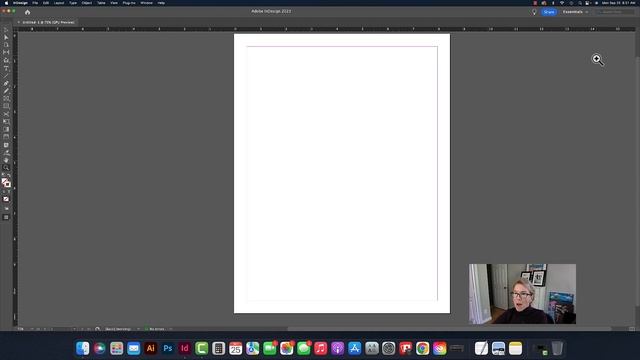Select the Hand tool
The width and height of the screenshot is (640, 360).
click(x=6, y=160)
